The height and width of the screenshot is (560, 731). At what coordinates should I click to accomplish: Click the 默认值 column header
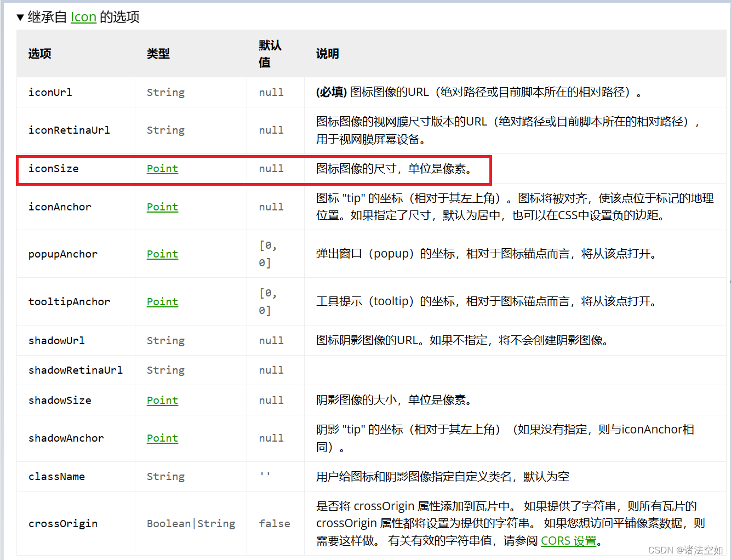(x=269, y=54)
